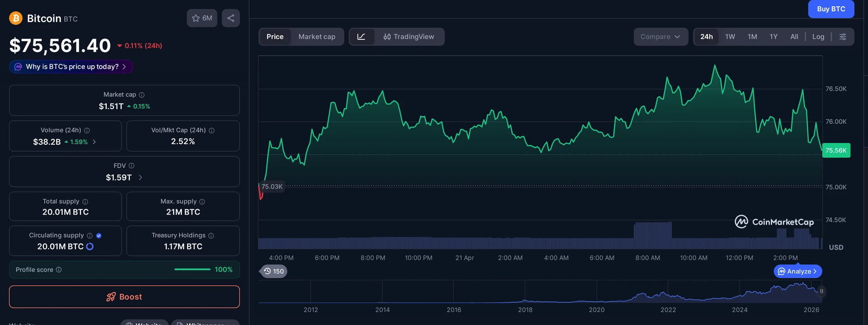
Task: Click the 20.01M BTC total supply value
Action: pyautogui.click(x=66, y=212)
